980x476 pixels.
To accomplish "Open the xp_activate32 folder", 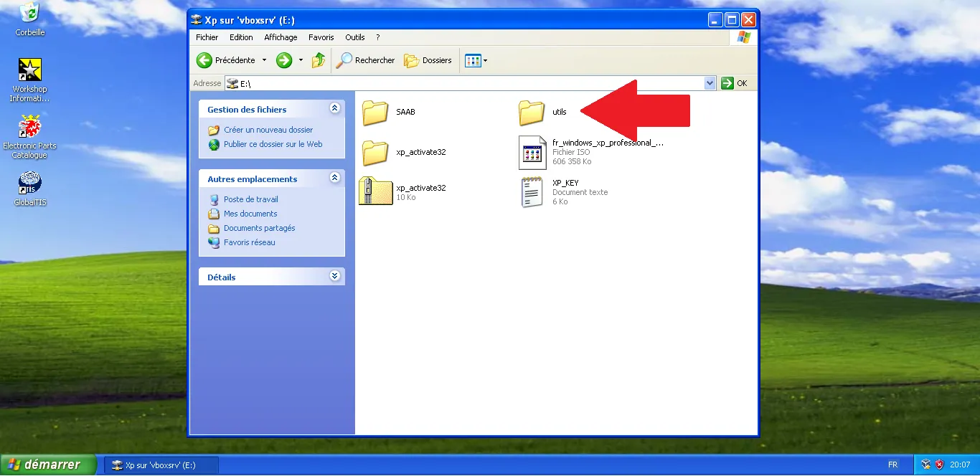I will (375, 152).
